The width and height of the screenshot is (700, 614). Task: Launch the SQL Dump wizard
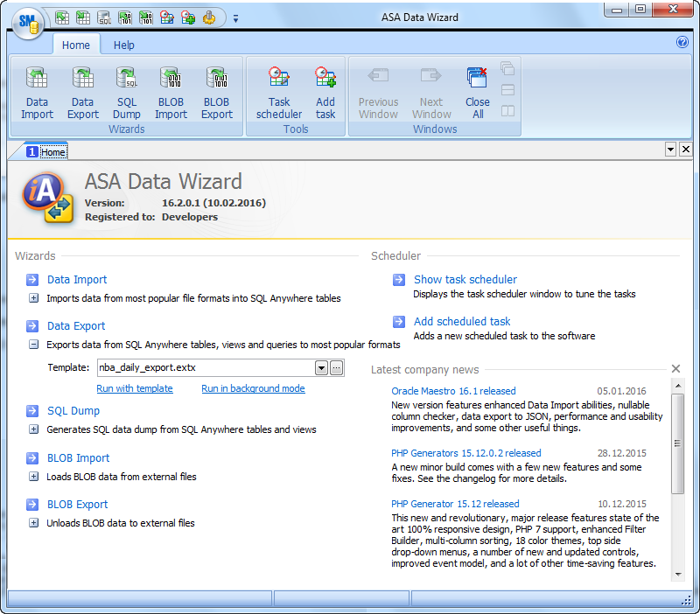click(126, 90)
